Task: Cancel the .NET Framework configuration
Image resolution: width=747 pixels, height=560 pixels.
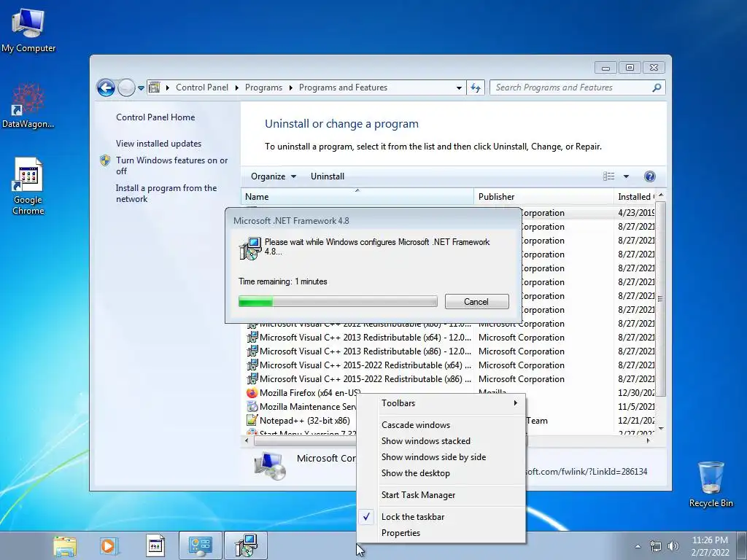Action: point(477,301)
